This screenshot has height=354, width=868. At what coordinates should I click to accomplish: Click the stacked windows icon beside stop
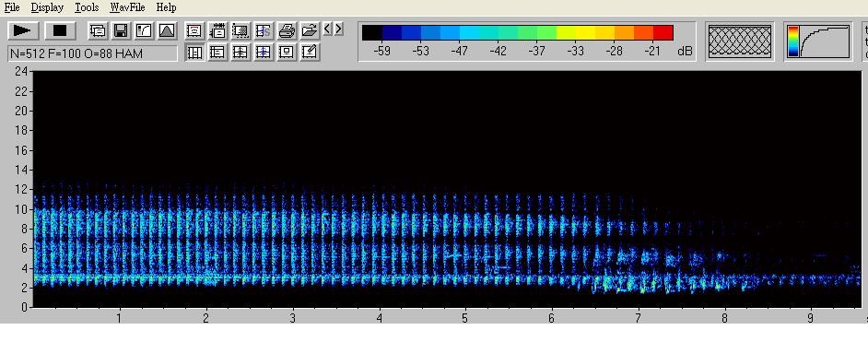[98, 30]
